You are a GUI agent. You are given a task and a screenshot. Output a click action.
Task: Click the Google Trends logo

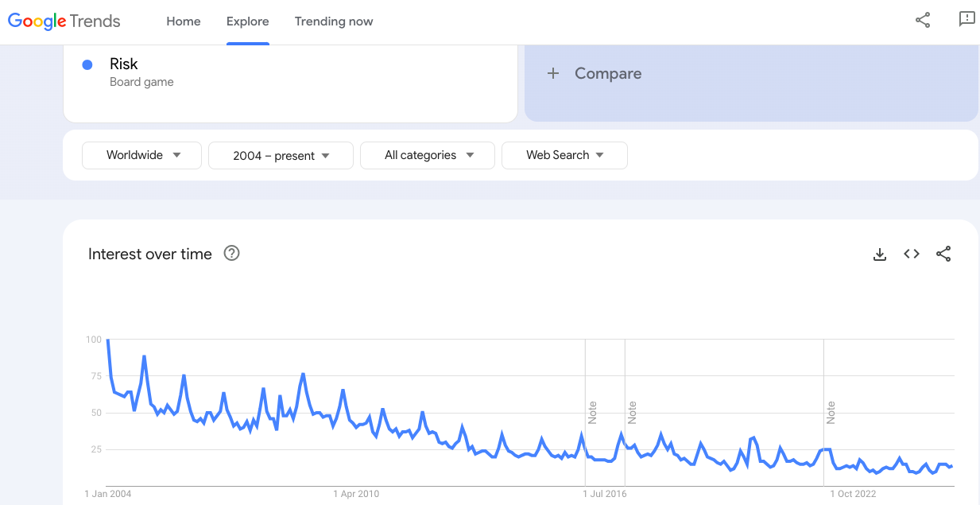coord(64,21)
